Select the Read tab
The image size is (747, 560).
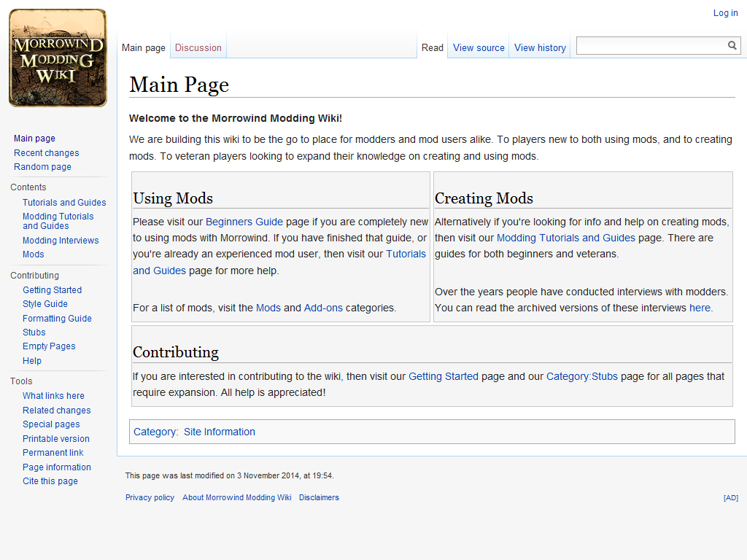pyautogui.click(x=432, y=47)
